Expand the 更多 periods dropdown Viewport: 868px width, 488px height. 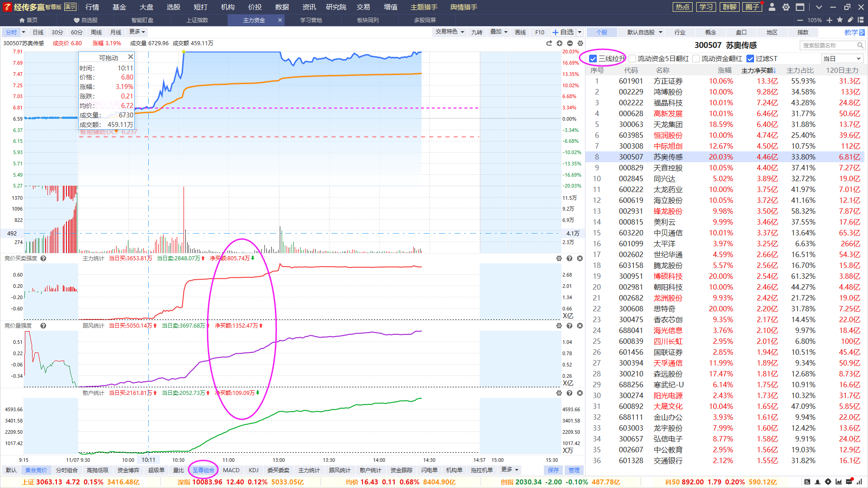137,32
